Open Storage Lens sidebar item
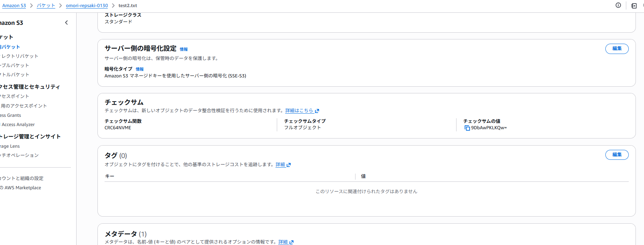Viewport: 644px width, 245px height. point(10,146)
